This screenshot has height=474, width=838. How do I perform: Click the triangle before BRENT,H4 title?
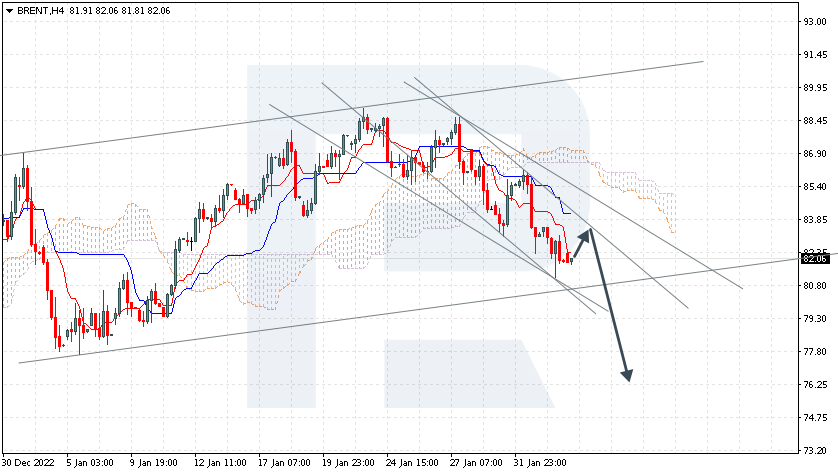pos(9,10)
